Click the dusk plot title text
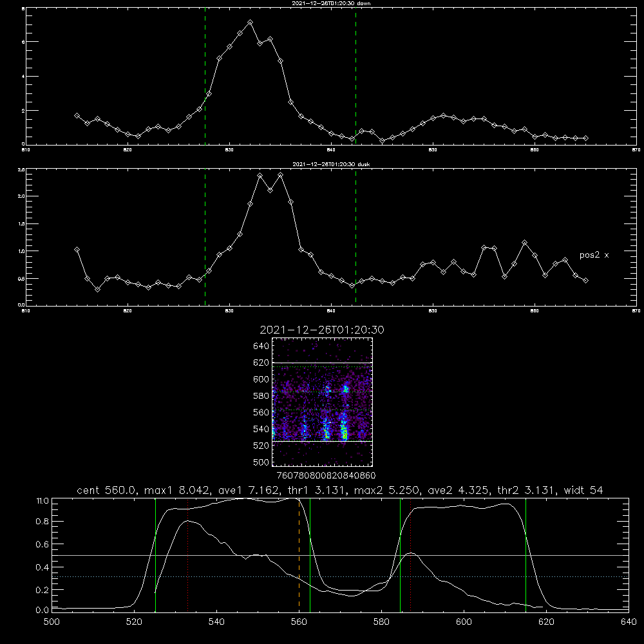The height and width of the screenshot is (644, 644). point(331,164)
